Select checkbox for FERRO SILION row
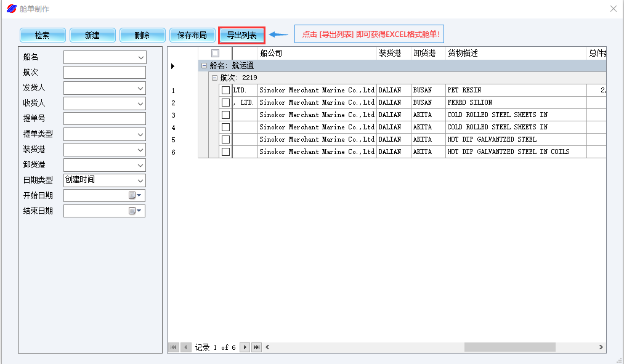This screenshot has height=364, width=624. click(225, 103)
